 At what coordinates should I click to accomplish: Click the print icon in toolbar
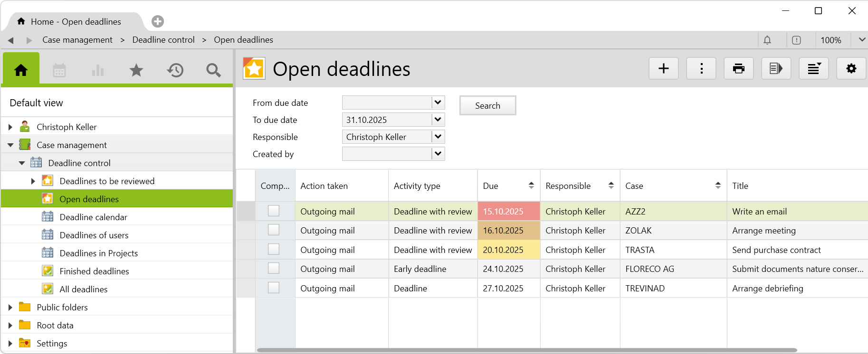point(738,69)
